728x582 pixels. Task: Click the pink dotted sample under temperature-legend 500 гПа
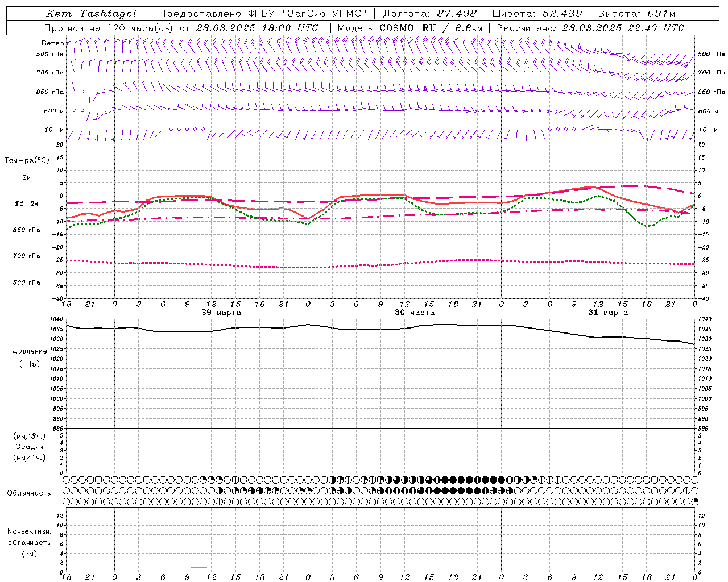pyautogui.click(x=26, y=289)
